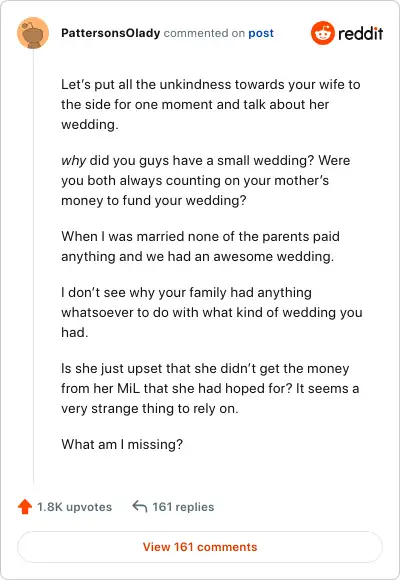The image size is (400, 580).
Task: Upvote the comment with the orange arrow
Action: (x=25, y=507)
